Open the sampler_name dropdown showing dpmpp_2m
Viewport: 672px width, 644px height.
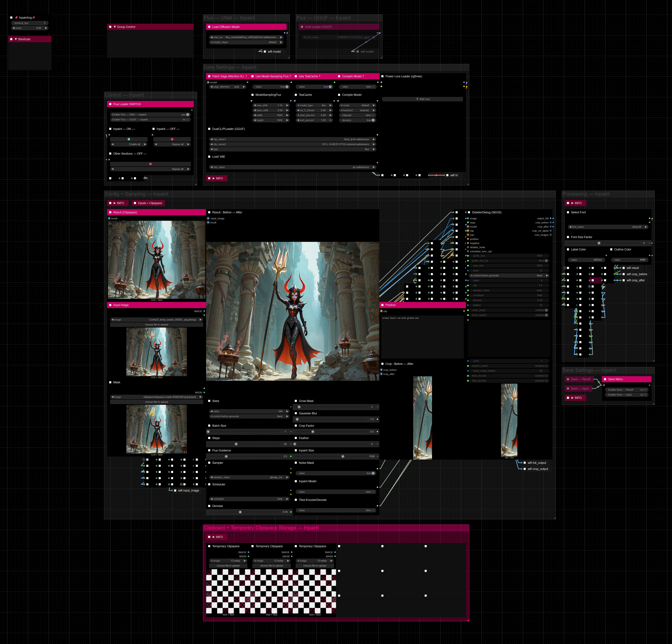(249, 477)
